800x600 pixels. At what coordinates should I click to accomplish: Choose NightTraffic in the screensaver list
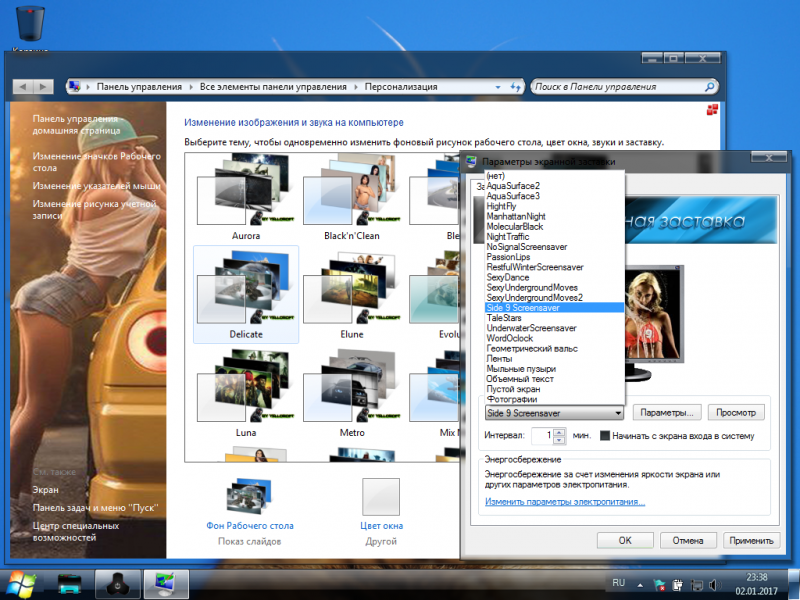[x=555, y=237]
